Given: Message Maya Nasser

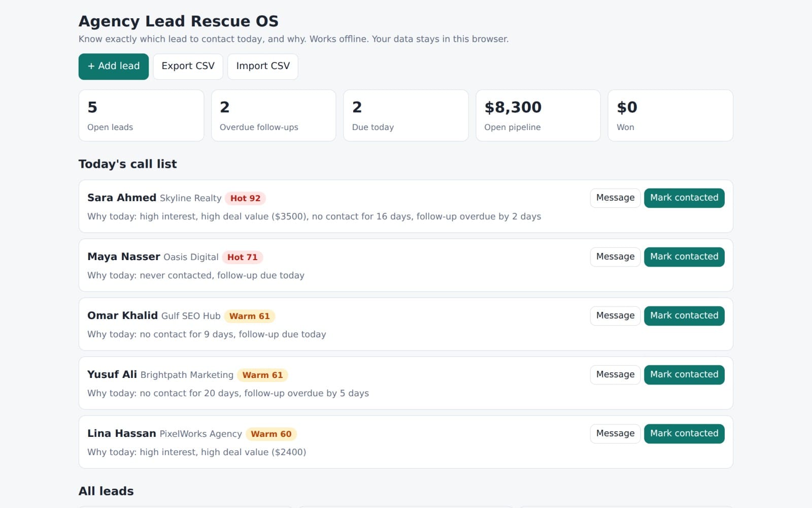Looking at the screenshot, I should point(615,257).
